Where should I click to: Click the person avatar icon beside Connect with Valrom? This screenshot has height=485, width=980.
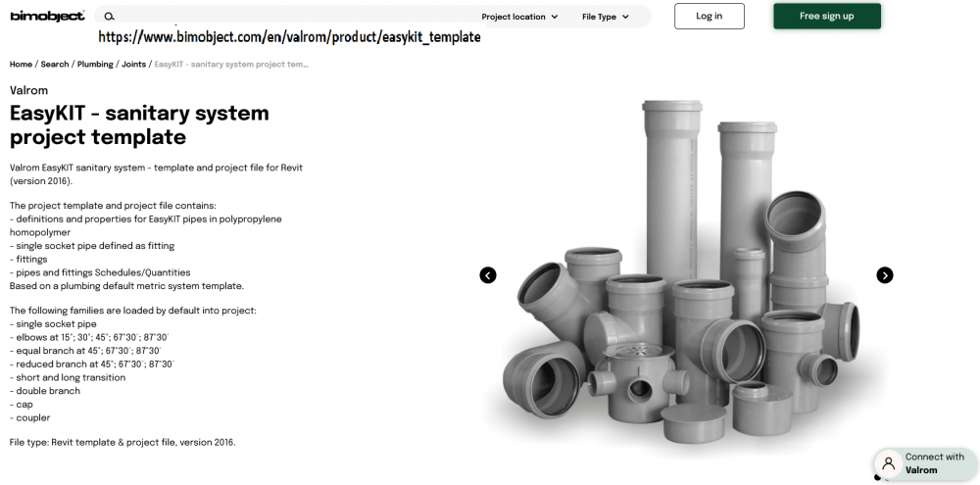pos(888,464)
